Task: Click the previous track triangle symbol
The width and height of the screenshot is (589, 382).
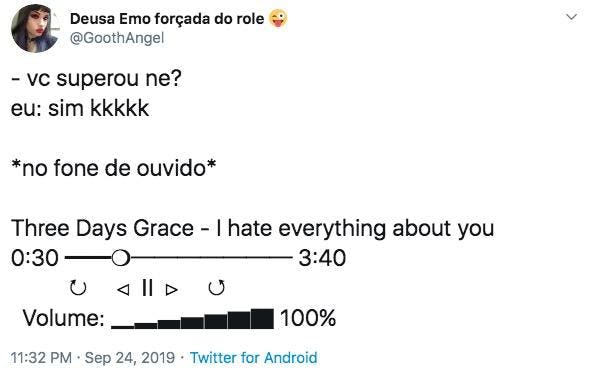Action: point(123,289)
